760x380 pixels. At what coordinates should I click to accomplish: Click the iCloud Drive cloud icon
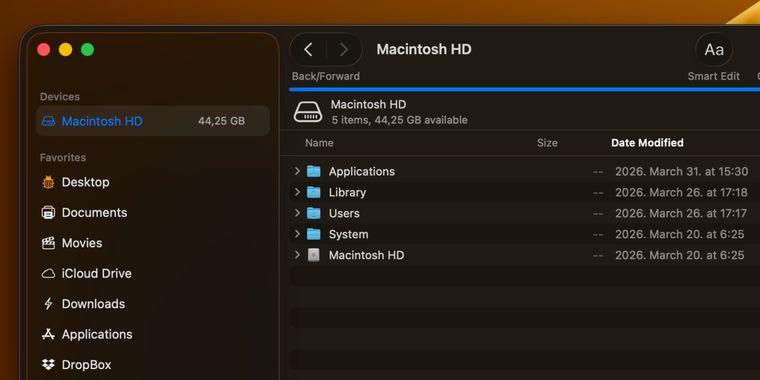[48, 274]
